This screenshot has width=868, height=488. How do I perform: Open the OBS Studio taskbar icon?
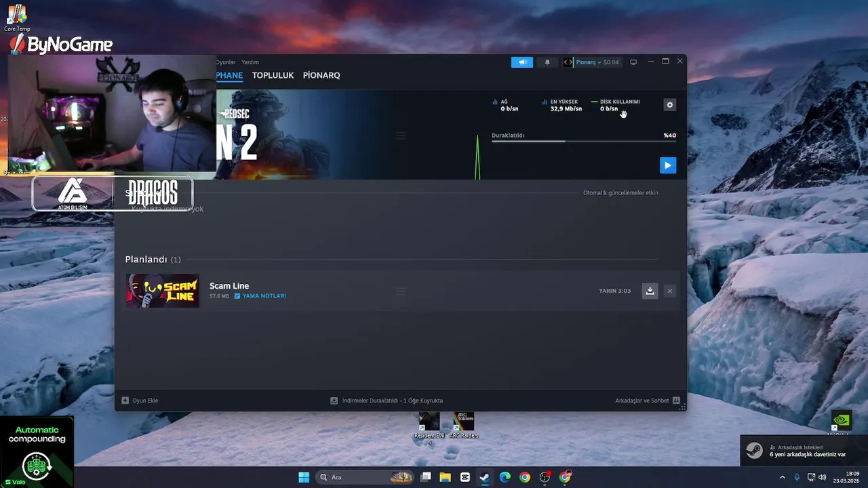point(545,477)
